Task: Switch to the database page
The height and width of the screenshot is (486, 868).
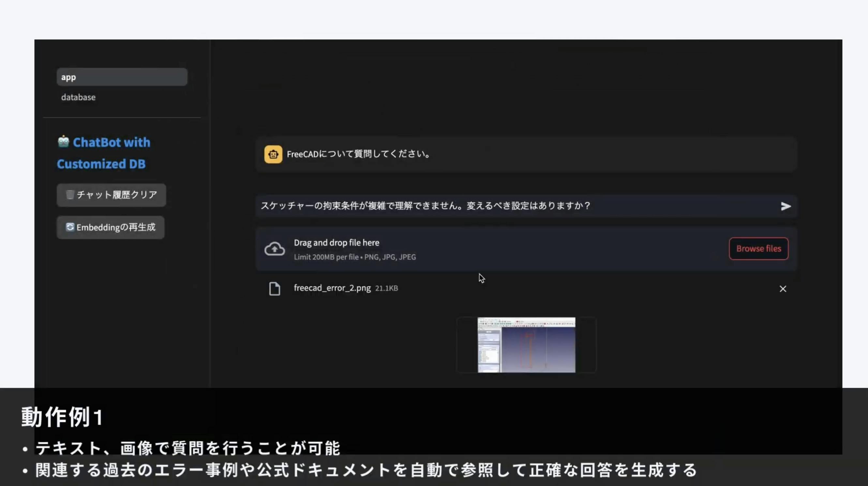Action: 78,98
